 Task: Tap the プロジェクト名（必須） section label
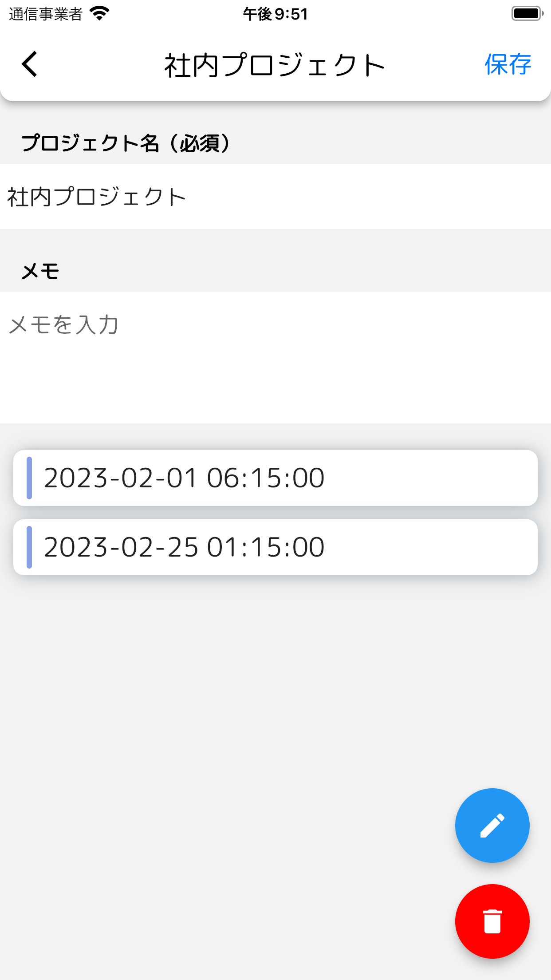[126, 143]
